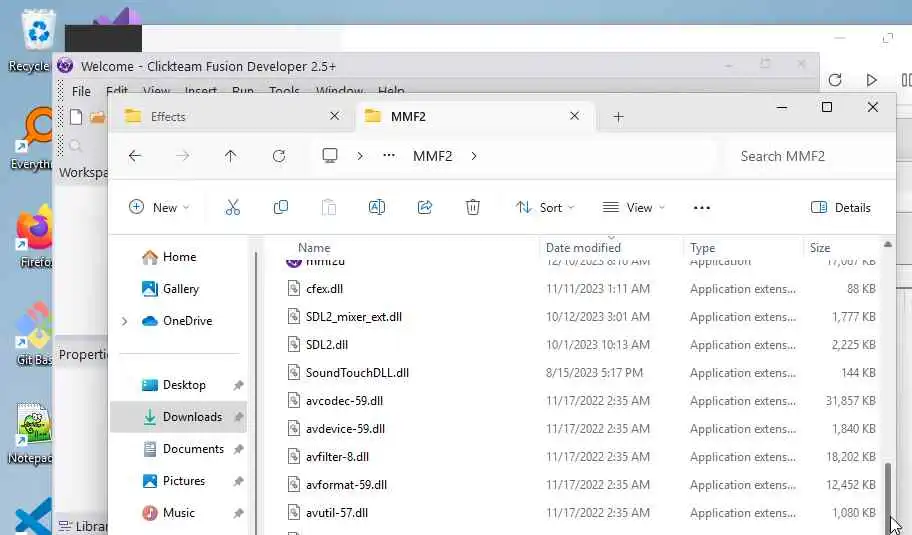Click the pin icon beside Music

[238, 513]
